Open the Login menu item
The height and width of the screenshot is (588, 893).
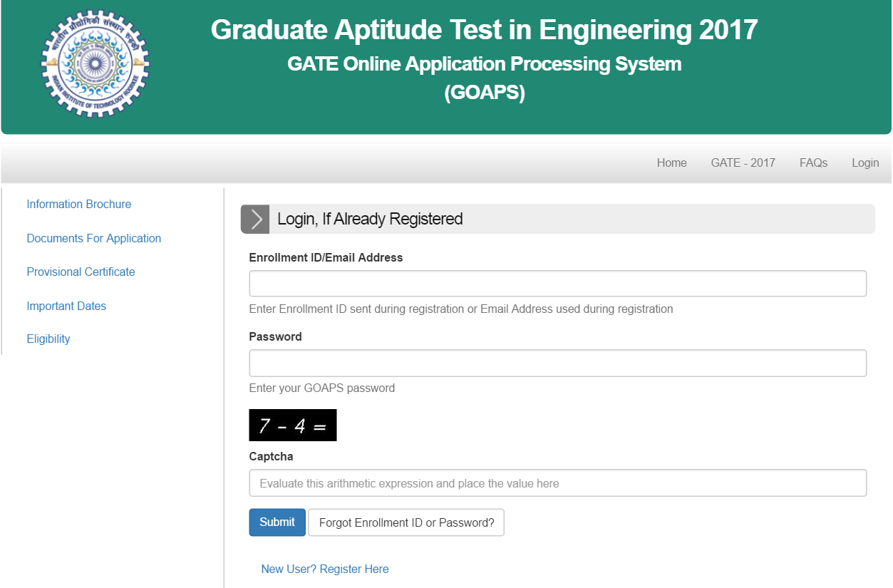pyautogui.click(x=865, y=163)
